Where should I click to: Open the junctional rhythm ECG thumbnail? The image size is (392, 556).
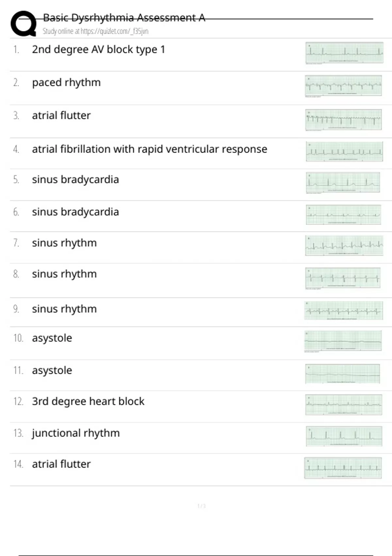click(344, 436)
